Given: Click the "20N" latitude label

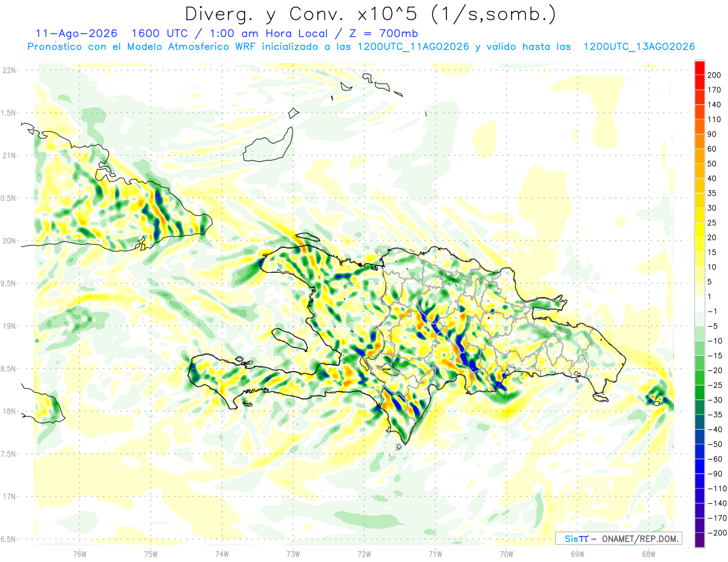Looking at the screenshot, I should click(8, 241).
